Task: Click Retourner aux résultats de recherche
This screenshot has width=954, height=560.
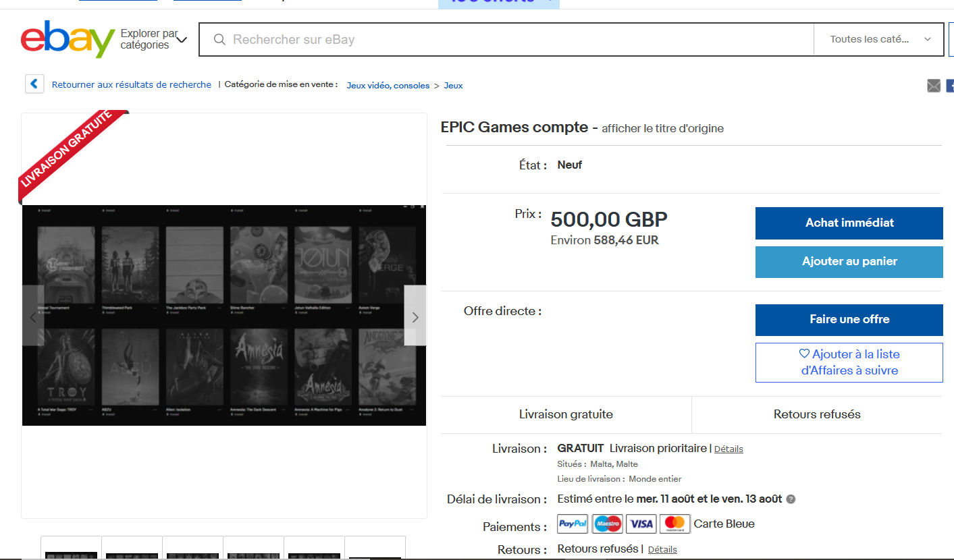Action: 132,85
